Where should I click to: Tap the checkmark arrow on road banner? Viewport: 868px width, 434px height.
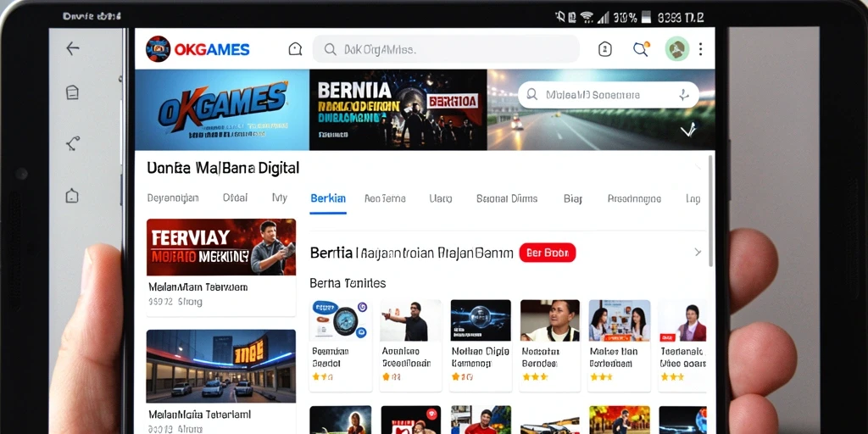(688, 130)
